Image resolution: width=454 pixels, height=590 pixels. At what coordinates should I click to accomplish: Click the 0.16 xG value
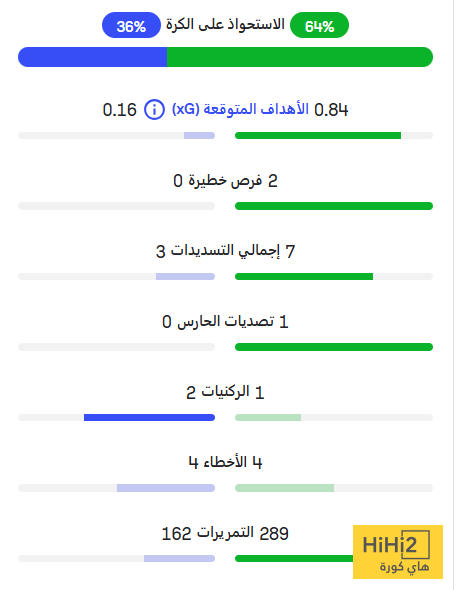[x=120, y=110]
